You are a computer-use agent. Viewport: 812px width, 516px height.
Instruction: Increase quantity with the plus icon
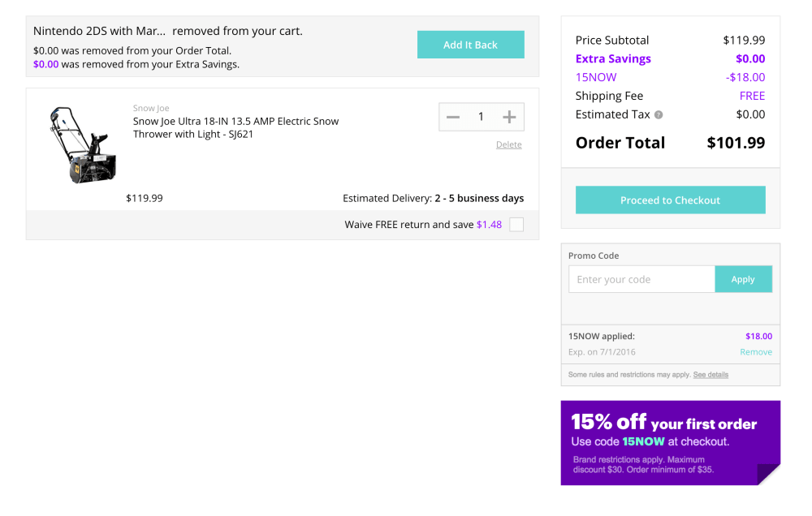click(509, 117)
